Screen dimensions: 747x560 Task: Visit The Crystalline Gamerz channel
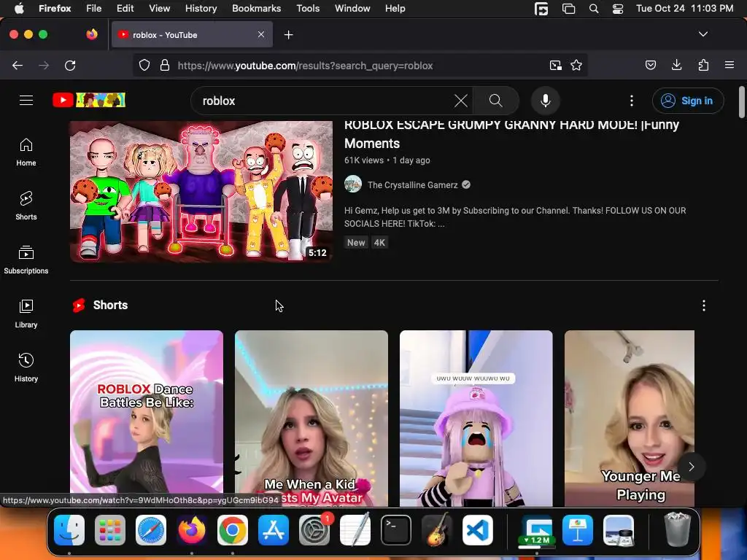coord(413,184)
